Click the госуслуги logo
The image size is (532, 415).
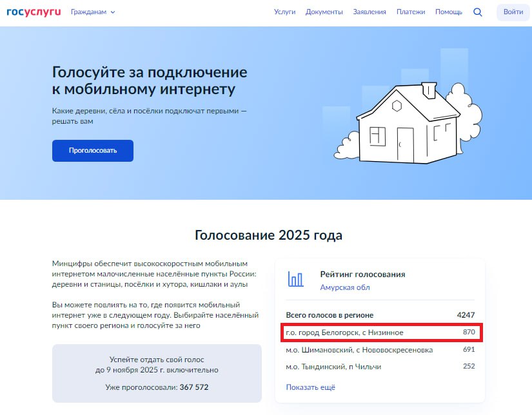click(35, 11)
